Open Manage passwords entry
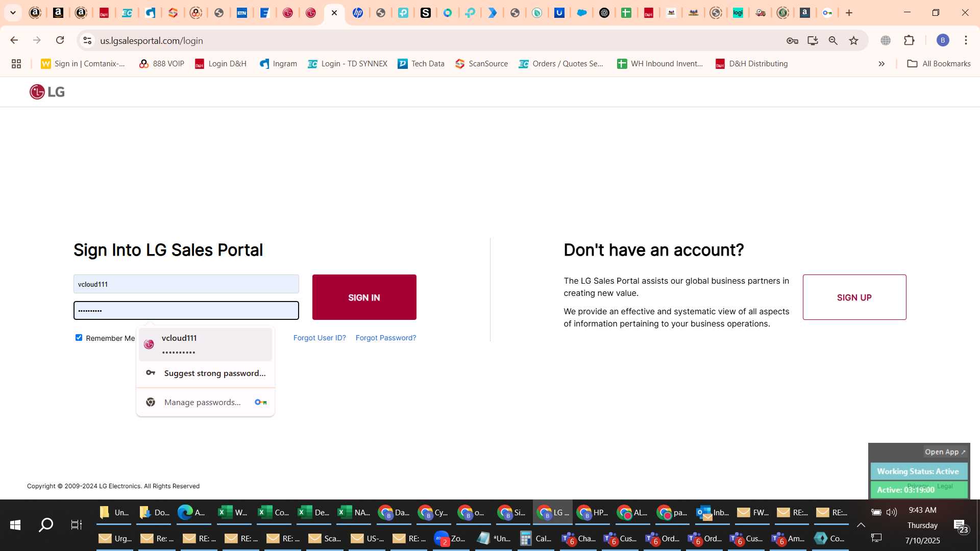This screenshot has height=551, width=980. coord(205,402)
